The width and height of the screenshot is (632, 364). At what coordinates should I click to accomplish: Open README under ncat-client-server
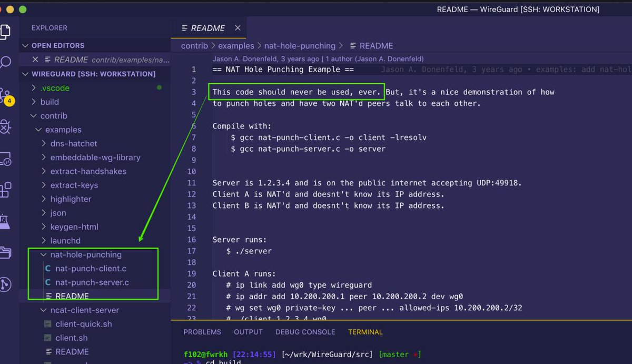click(72, 352)
